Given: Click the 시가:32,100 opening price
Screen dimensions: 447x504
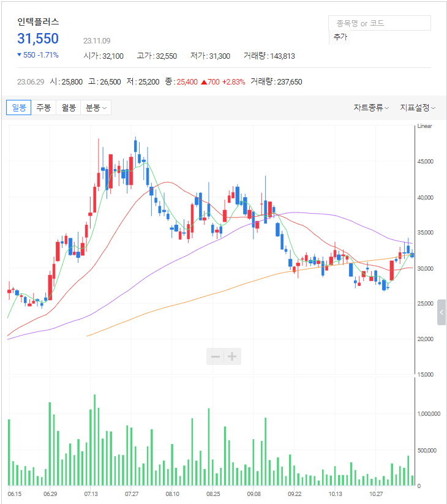Looking at the screenshot, I should pyautogui.click(x=103, y=56).
